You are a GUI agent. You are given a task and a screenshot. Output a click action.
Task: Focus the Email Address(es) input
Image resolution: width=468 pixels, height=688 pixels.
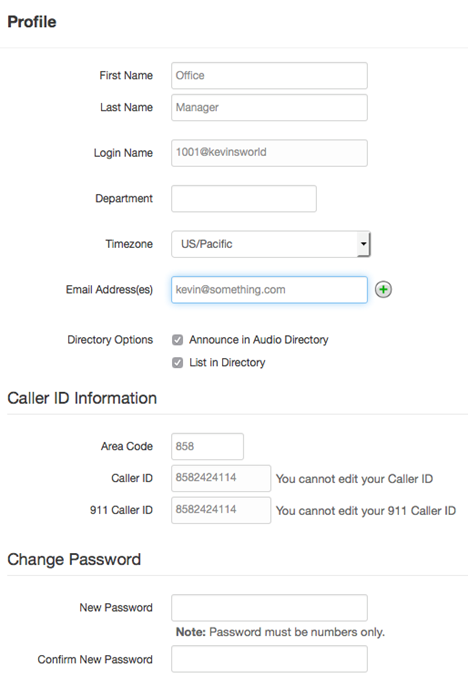(x=269, y=290)
